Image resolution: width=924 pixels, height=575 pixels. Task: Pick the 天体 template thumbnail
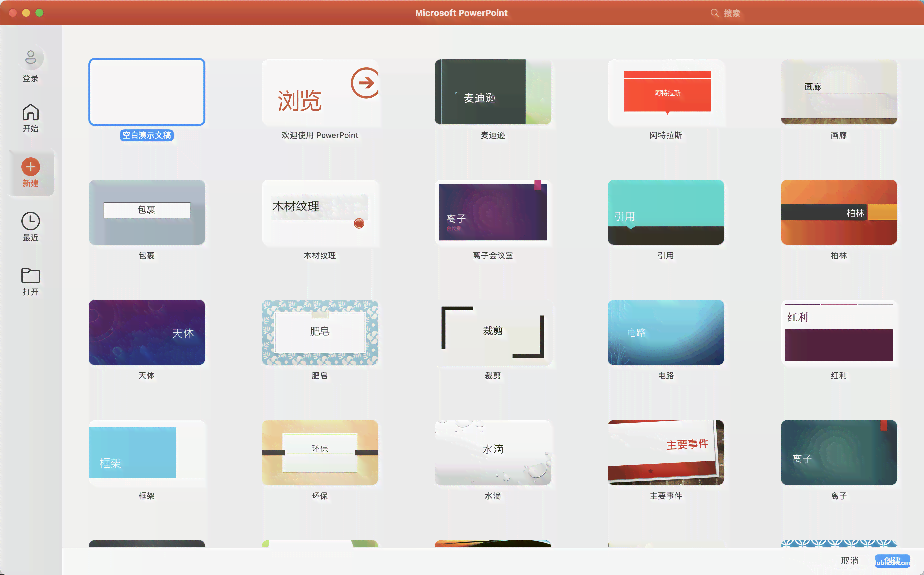[x=147, y=332]
